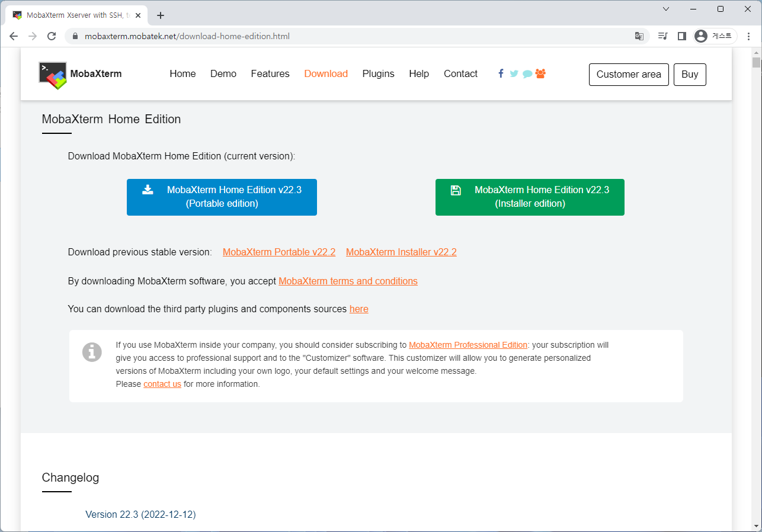This screenshot has height=532, width=762.
Task: Click the Customer area button
Action: click(629, 75)
